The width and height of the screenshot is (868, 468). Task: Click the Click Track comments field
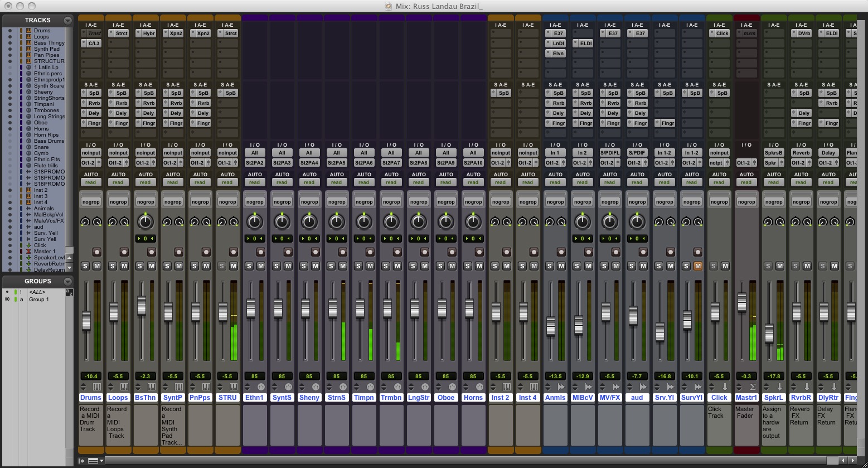click(719, 425)
